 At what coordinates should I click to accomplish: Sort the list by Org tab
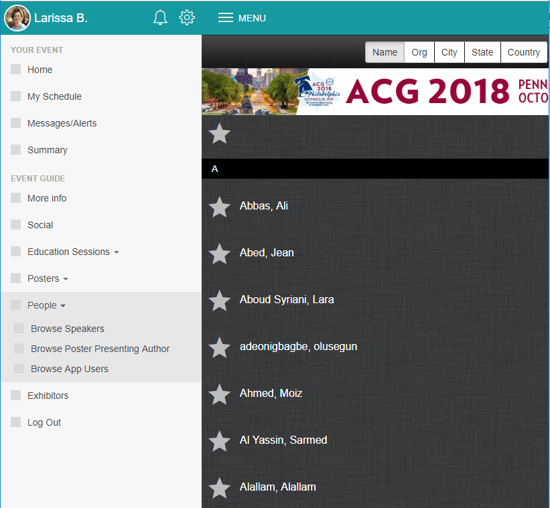(419, 52)
